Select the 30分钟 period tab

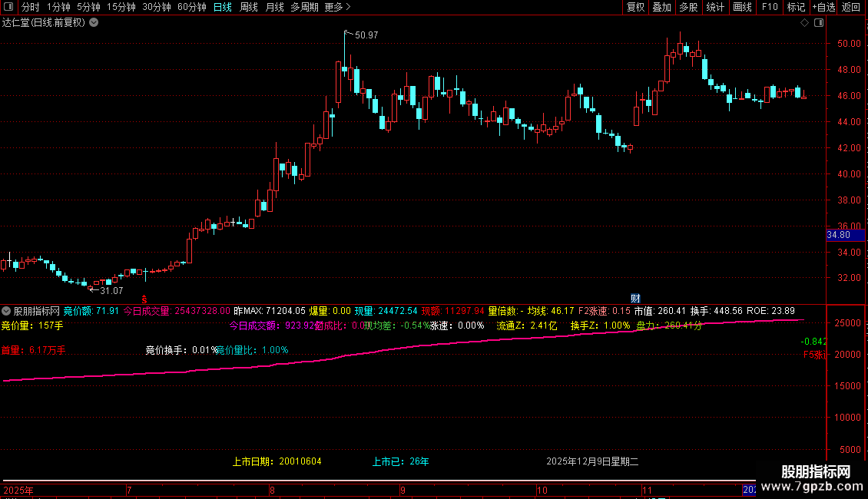(157, 7)
